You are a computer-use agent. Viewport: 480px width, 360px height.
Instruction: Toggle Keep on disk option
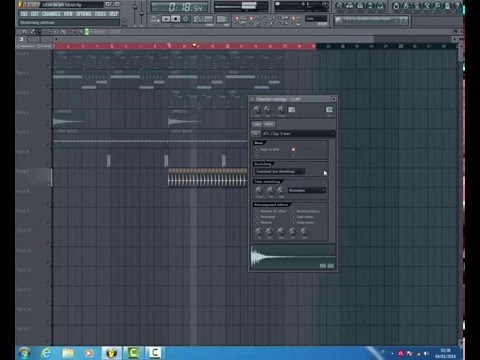point(268,149)
